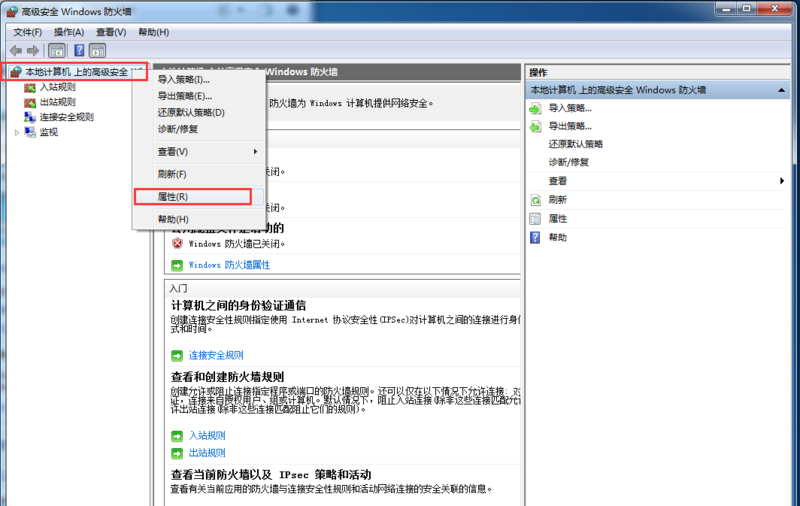Viewport: 800px width, 506px height.
Task: Click the 查看和创建防火墙规则 heading
Action: point(227,377)
